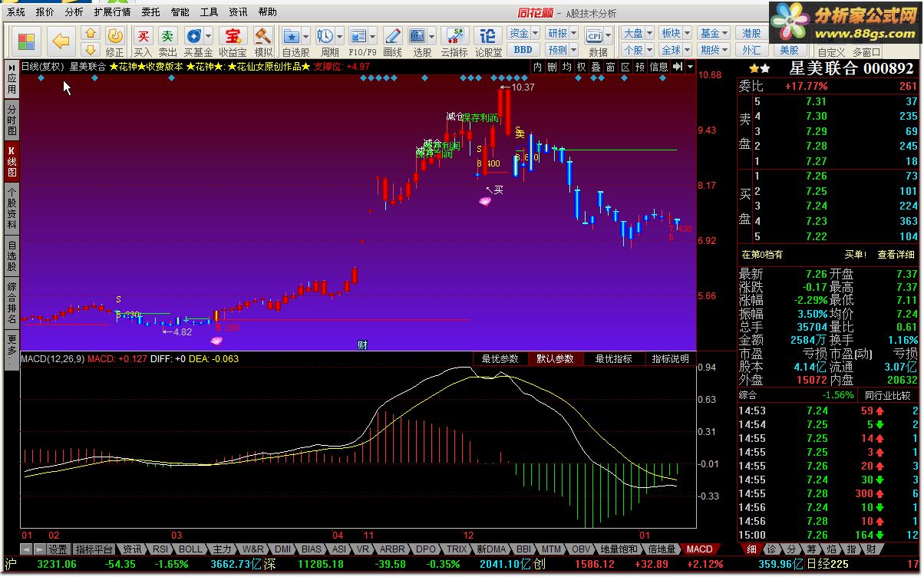Click the colorful home grid icon

27,41
